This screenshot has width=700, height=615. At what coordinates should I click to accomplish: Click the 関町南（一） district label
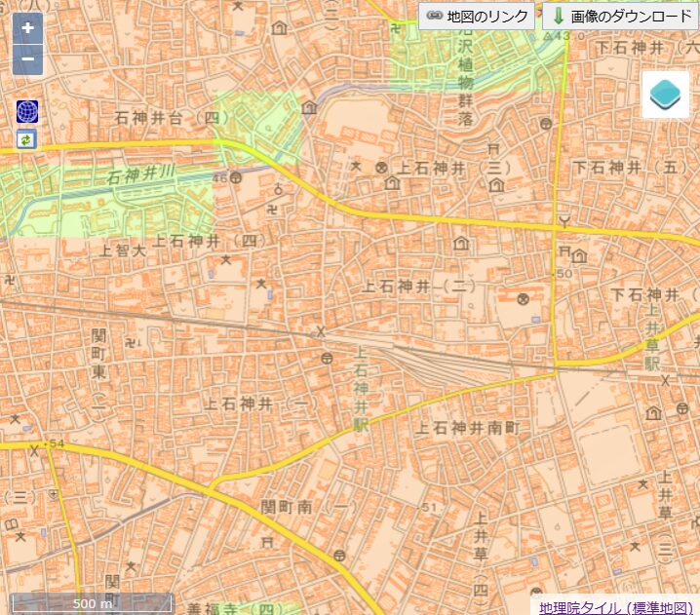tap(307, 507)
